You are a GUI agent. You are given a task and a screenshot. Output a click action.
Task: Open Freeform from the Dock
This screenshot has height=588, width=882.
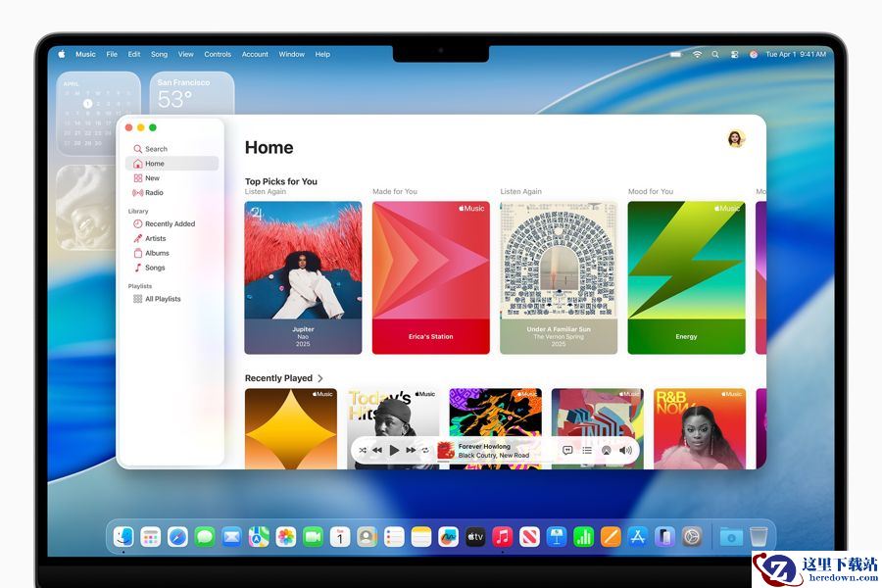[448, 537]
